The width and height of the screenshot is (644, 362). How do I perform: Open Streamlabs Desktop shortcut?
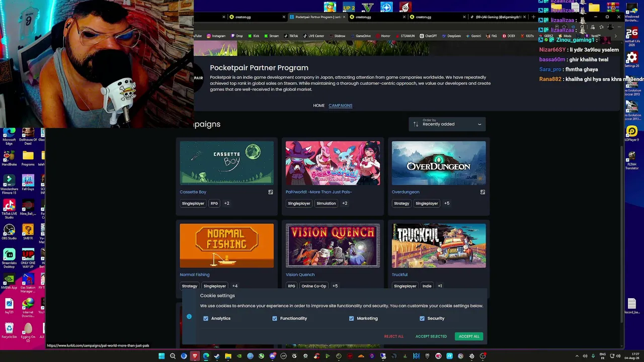pyautogui.click(x=9, y=258)
